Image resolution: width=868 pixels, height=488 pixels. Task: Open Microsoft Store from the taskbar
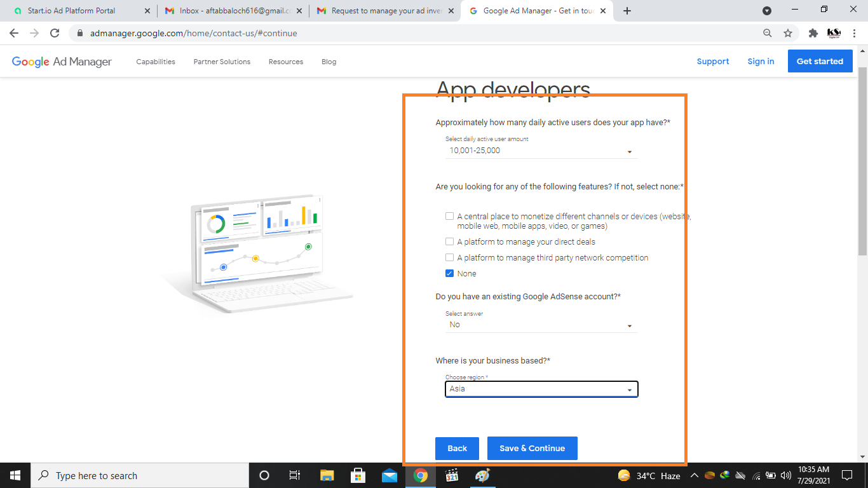click(x=358, y=475)
